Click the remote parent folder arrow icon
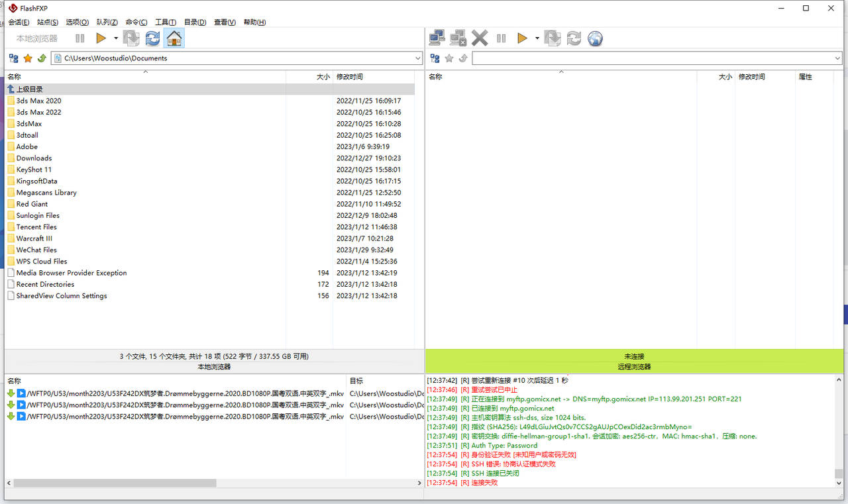The width and height of the screenshot is (848, 504). tap(463, 58)
